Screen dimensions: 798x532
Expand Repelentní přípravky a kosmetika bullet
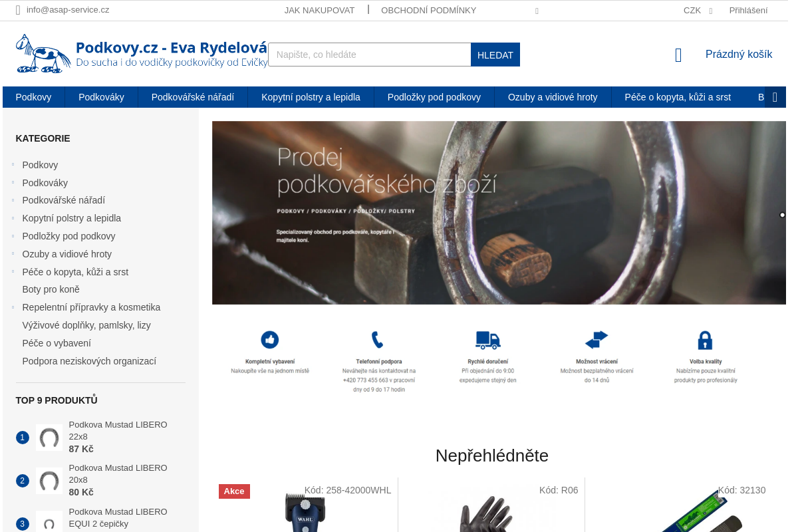(x=13, y=307)
